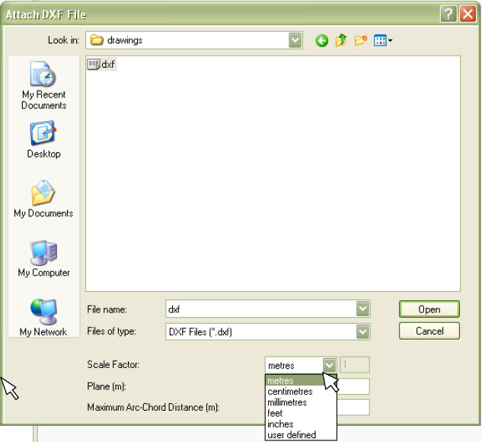Image resolution: width=485 pixels, height=448 pixels.
Task: Open My Recent Documents location
Action: point(43,86)
